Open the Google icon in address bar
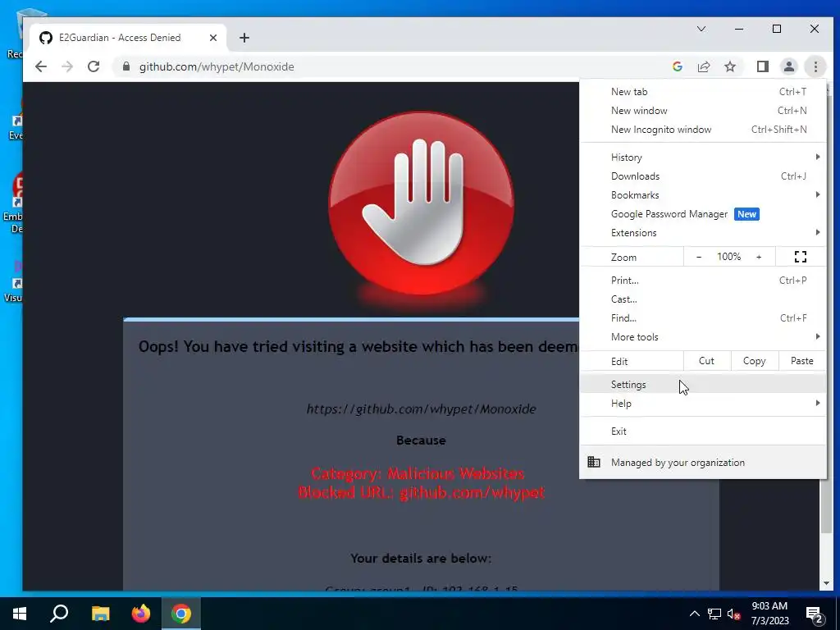The width and height of the screenshot is (840, 630). point(677,66)
